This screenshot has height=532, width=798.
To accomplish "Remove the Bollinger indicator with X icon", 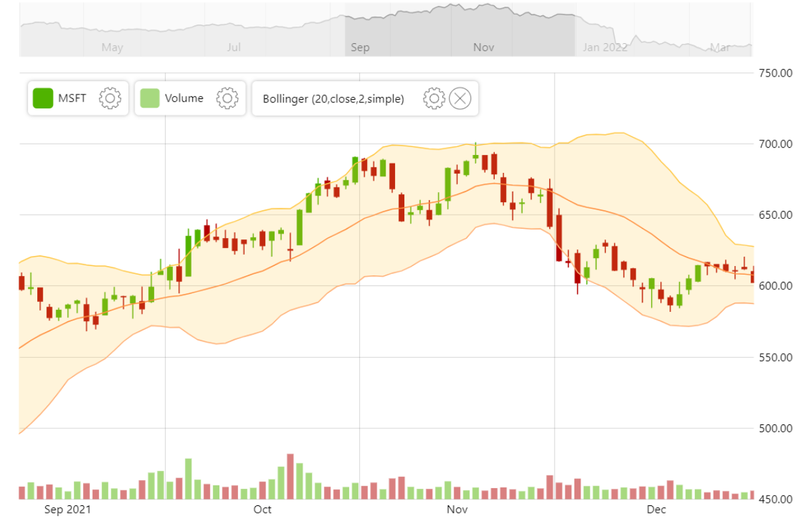I will coord(460,98).
